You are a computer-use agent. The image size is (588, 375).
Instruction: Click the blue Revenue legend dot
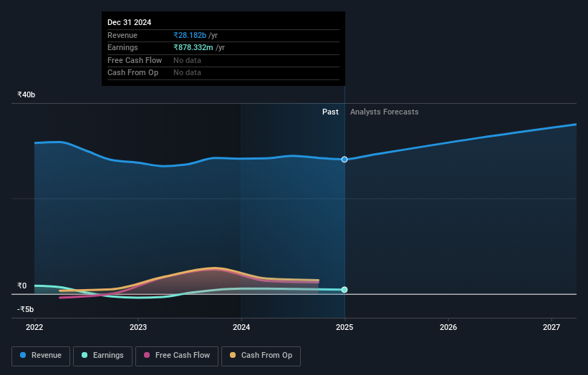pos(23,355)
